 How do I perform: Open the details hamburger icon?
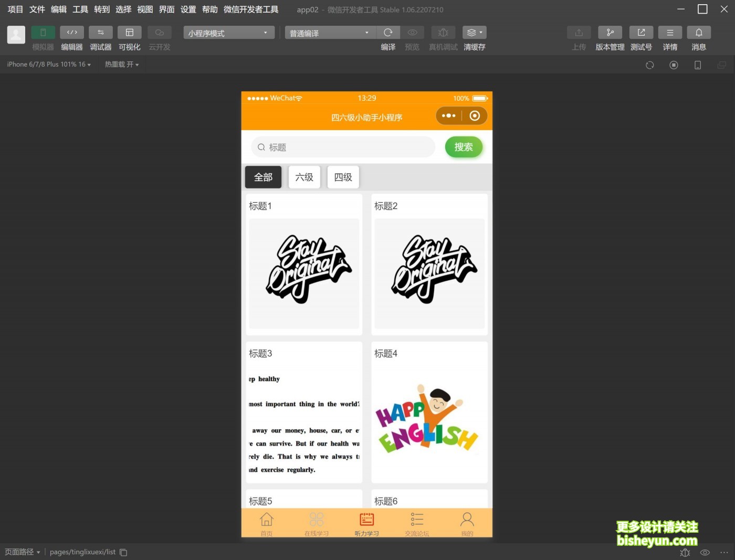pyautogui.click(x=670, y=33)
